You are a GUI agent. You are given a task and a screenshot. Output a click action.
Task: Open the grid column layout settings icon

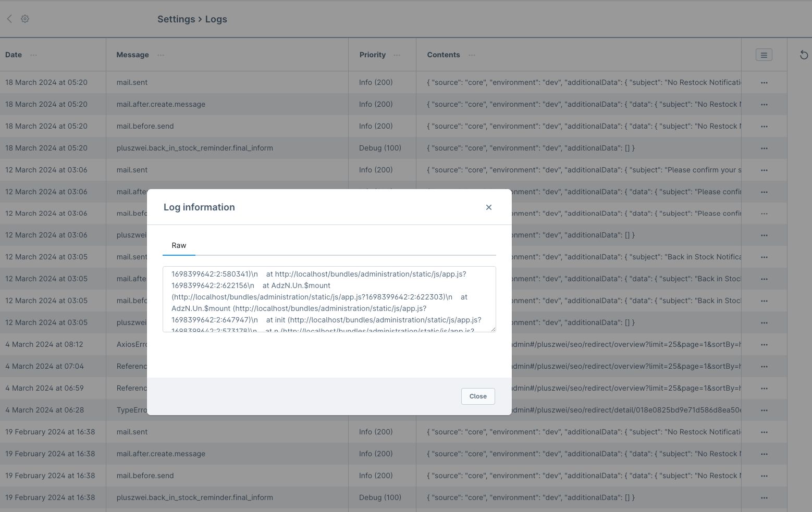[764, 54]
